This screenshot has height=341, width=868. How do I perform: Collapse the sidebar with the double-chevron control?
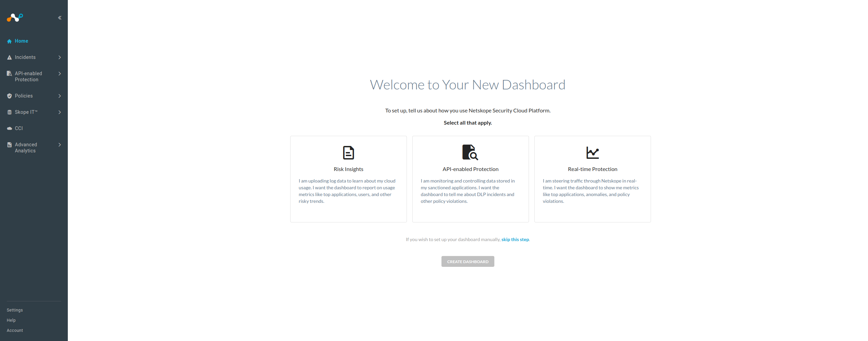pos(60,18)
